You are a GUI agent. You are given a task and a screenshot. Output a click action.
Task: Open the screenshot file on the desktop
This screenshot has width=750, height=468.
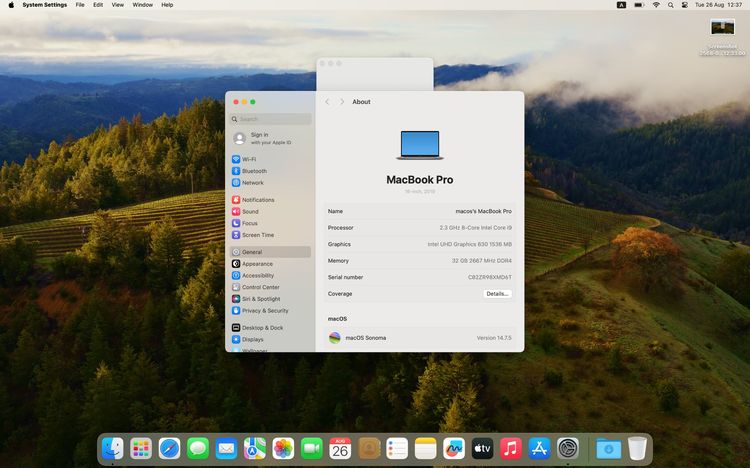point(722,27)
